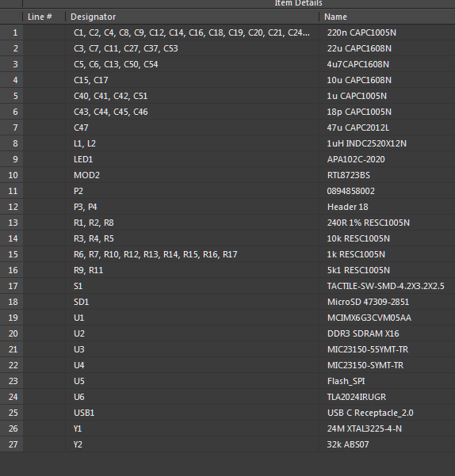Select row number 1 header
Screen dimensions: 455x476
[11, 32]
